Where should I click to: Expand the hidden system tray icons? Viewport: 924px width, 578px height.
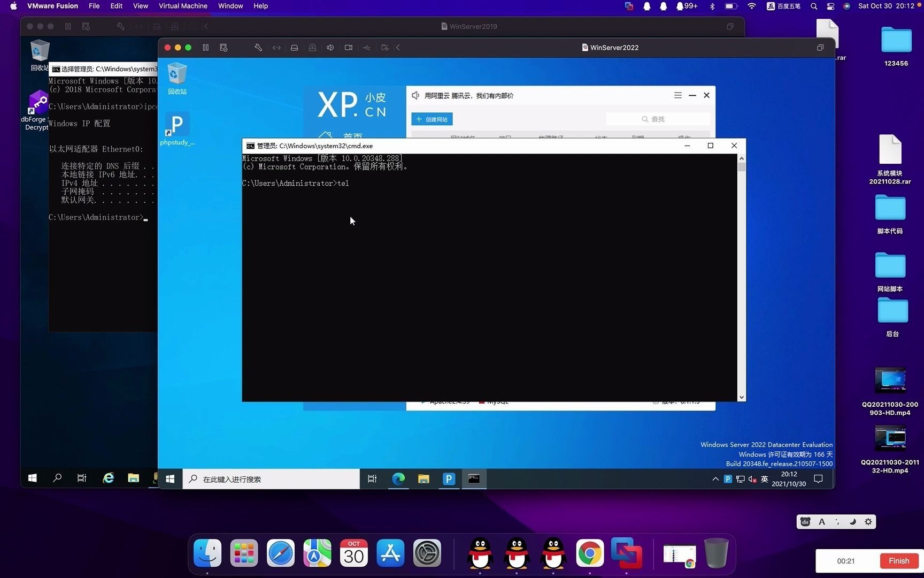[715, 479]
